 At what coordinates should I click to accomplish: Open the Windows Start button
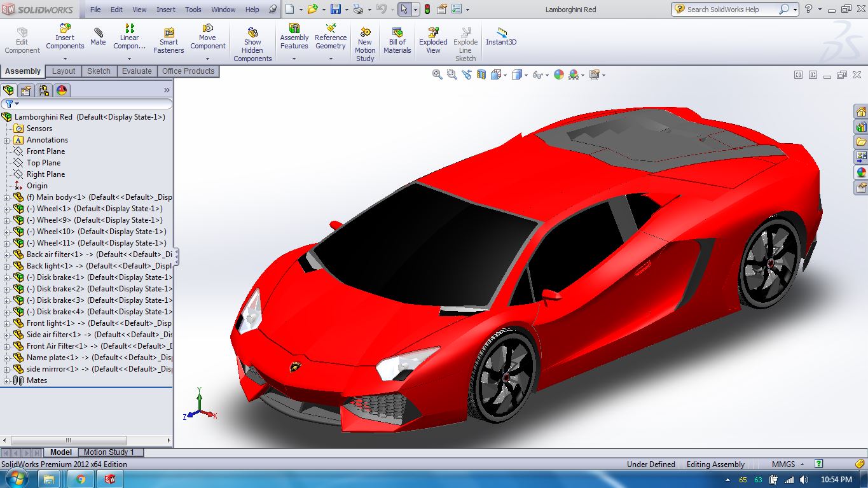(17, 479)
